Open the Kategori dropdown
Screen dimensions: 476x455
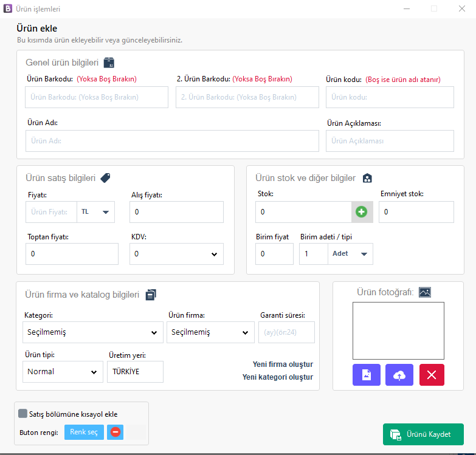click(x=92, y=332)
